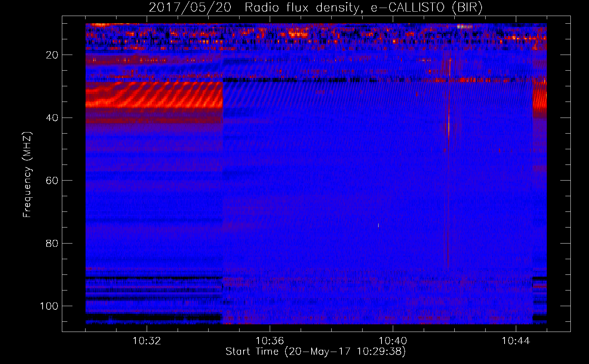589x364 pixels.
Task: Click the "100" frequency tick label
Action: tap(49, 306)
